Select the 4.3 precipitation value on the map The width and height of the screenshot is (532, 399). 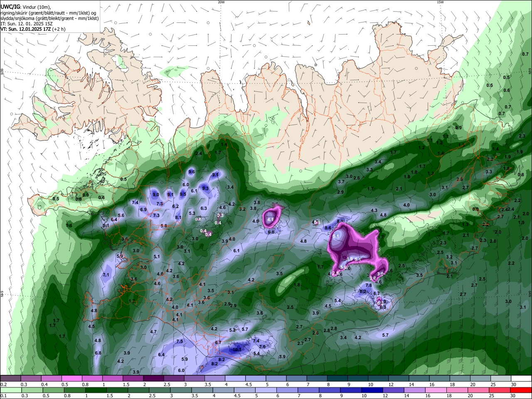pos(374,211)
